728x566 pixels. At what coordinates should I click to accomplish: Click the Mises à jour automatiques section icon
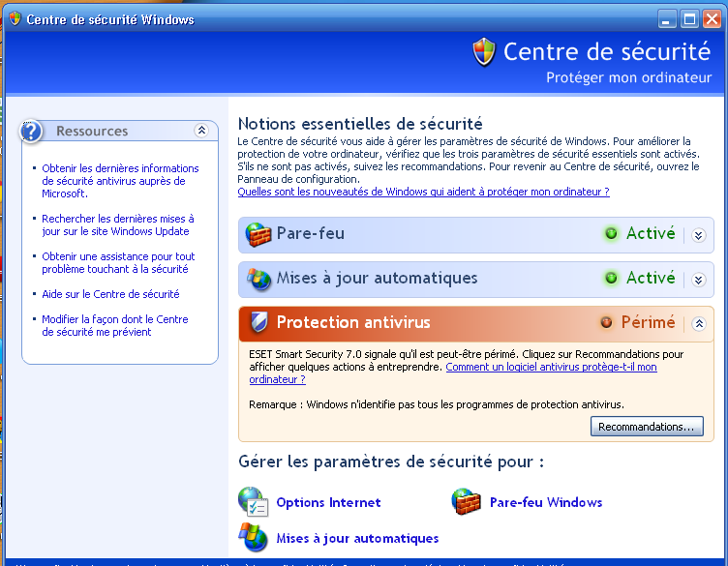pyautogui.click(x=258, y=279)
